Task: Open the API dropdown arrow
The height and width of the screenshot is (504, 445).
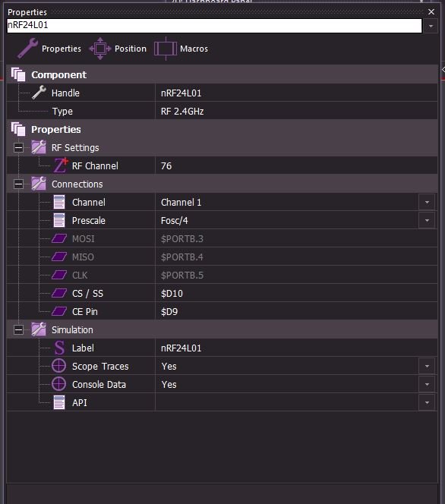Action: click(427, 402)
